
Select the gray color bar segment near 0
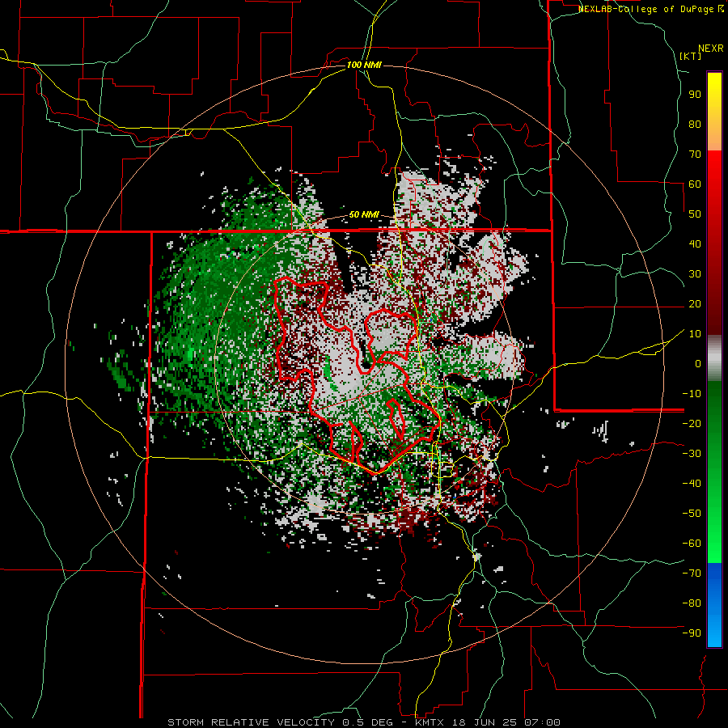pyautogui.click(x=714, y=358)
